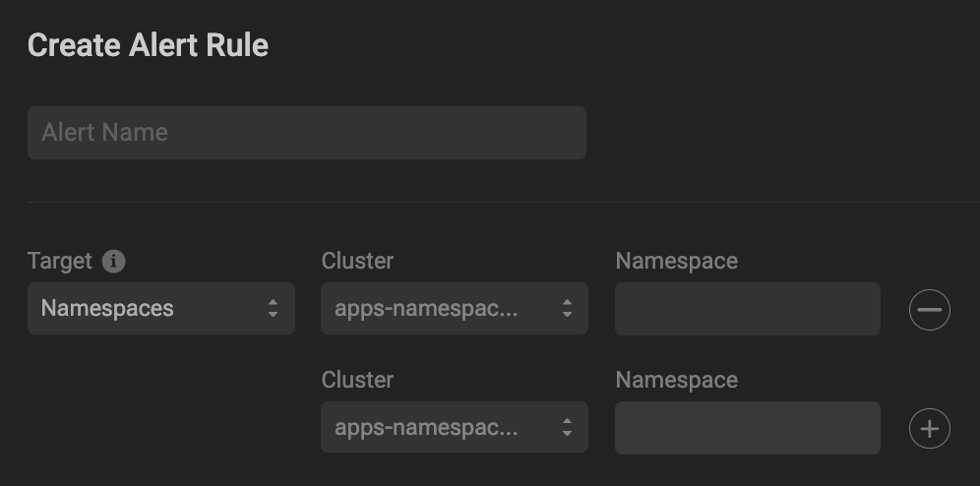
Task: Click the first row Namespace input box
Action: 747,309
